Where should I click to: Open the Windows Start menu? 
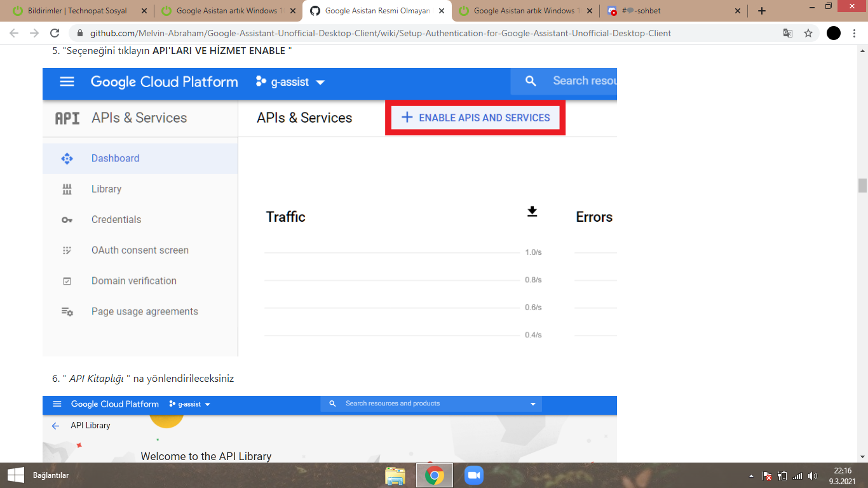pyautogui.click(x=15, y=475)
